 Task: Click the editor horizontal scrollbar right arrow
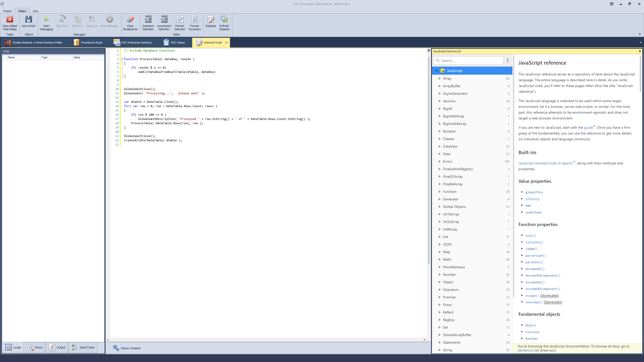425,340
